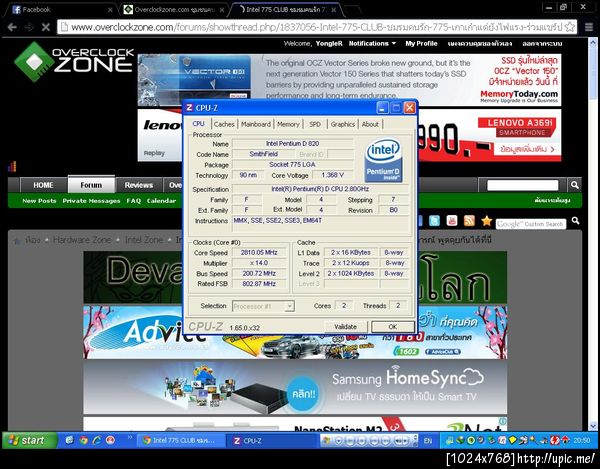
Task: Click the Validate button in CPU-Z
Action: 346,327
